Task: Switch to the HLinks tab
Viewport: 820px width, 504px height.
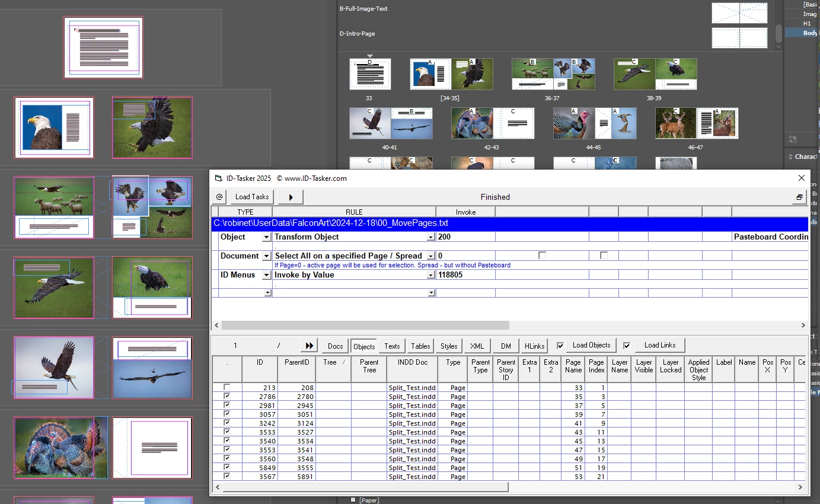Action: pos(534,346)
